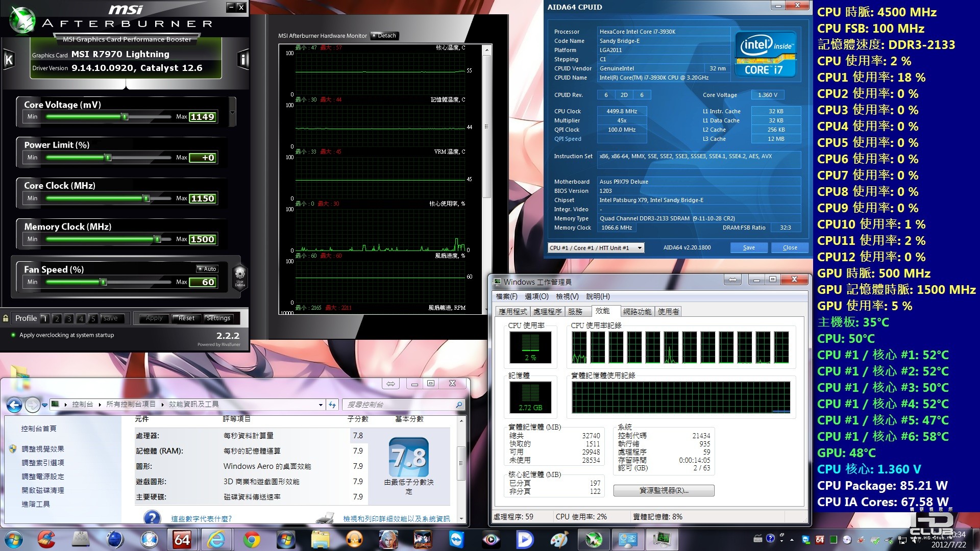Viewport: 980px width, 551px height.
Task: Select profile slot 1
Action: [45, 318]
